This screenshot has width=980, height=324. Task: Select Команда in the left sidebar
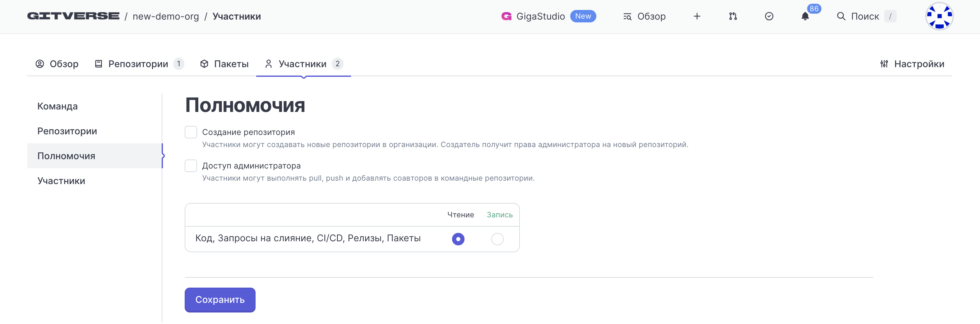coord(58,106)
